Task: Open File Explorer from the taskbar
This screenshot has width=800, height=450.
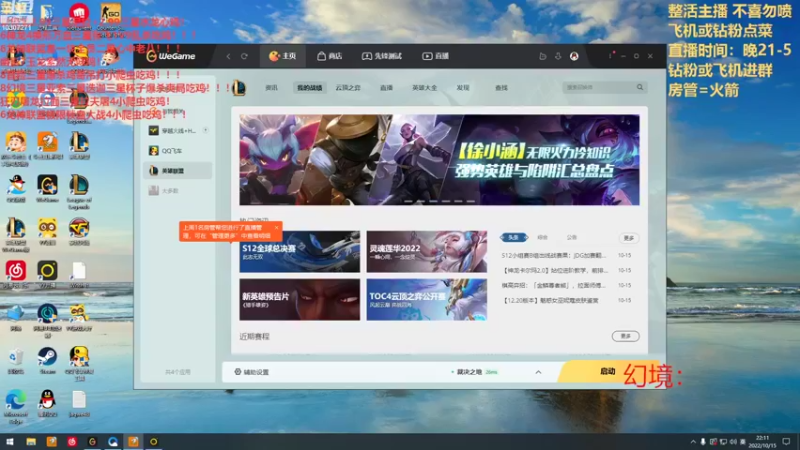Action: tap(31, 441)
